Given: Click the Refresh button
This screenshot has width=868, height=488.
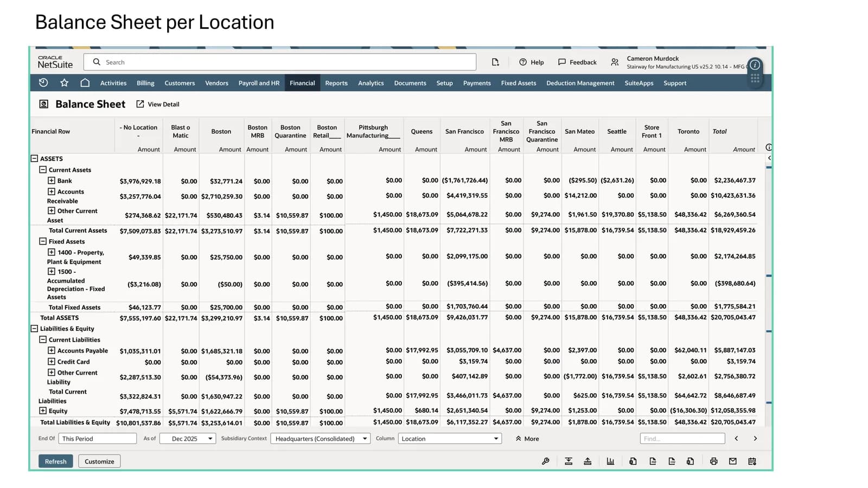Looking at the screenshot, I should 55,461.
